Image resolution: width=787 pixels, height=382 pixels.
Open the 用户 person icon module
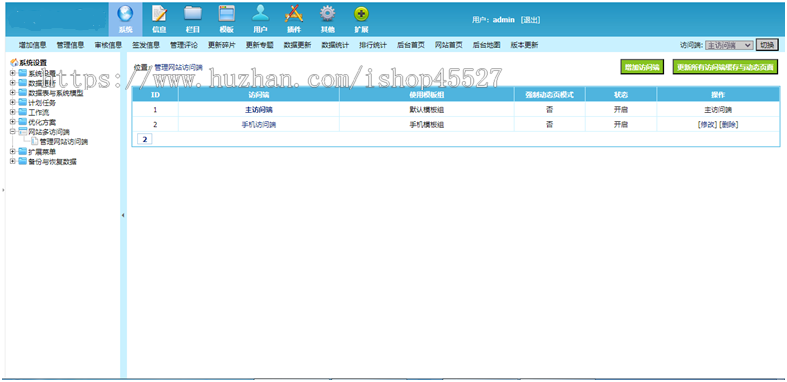coord(260,19)
